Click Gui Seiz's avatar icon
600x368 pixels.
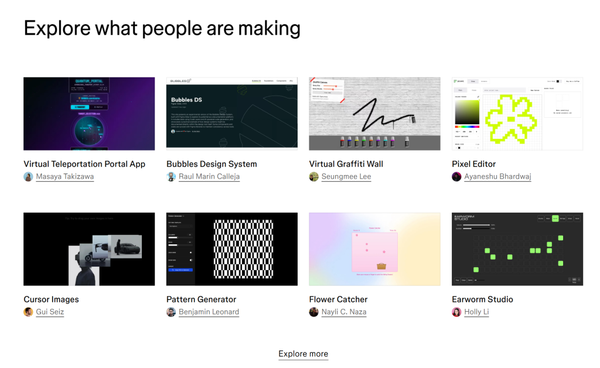click(x=28, y=312)
